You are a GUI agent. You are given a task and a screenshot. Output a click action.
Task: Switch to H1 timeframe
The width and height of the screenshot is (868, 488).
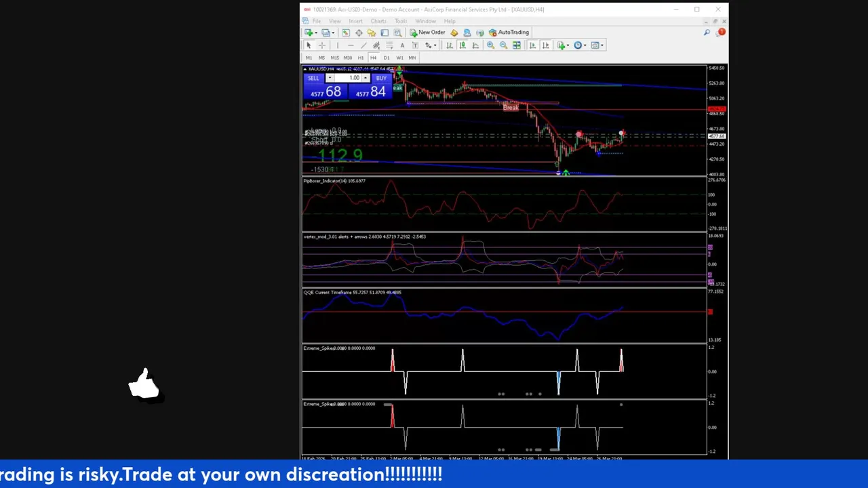coord(361,58)
